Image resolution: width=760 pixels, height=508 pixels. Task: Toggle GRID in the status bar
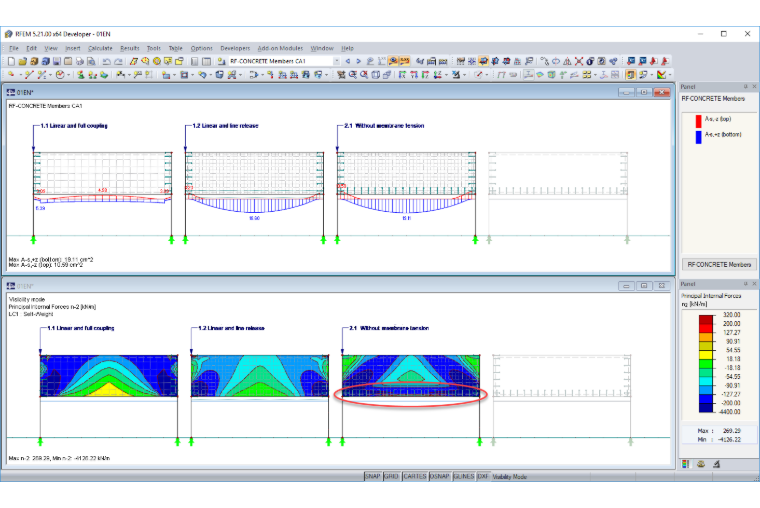pyautogui.click(x=391, y=476)
